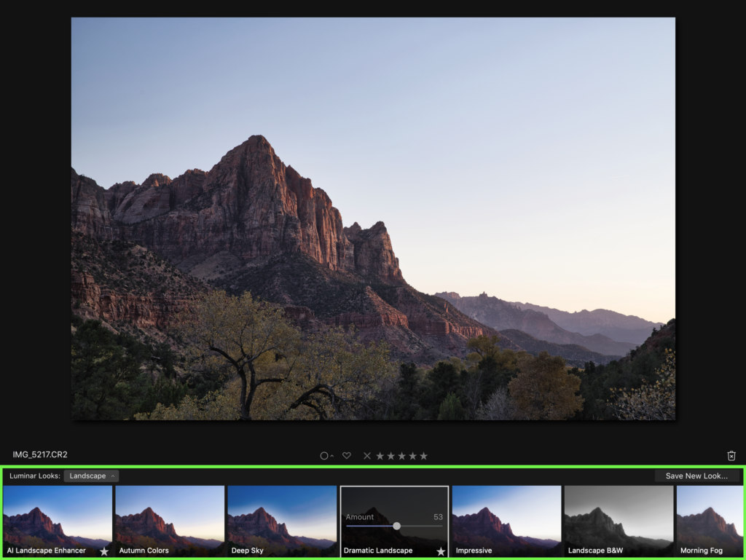Screen dimensions: 746x560
Task: Open the Landscape looks category dropdown
Action: point(91,476)
